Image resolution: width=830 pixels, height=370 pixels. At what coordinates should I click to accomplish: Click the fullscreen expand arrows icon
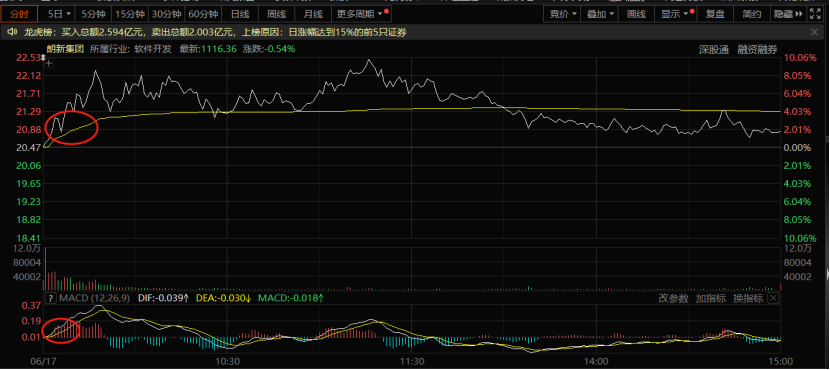[x=815, y=14]
